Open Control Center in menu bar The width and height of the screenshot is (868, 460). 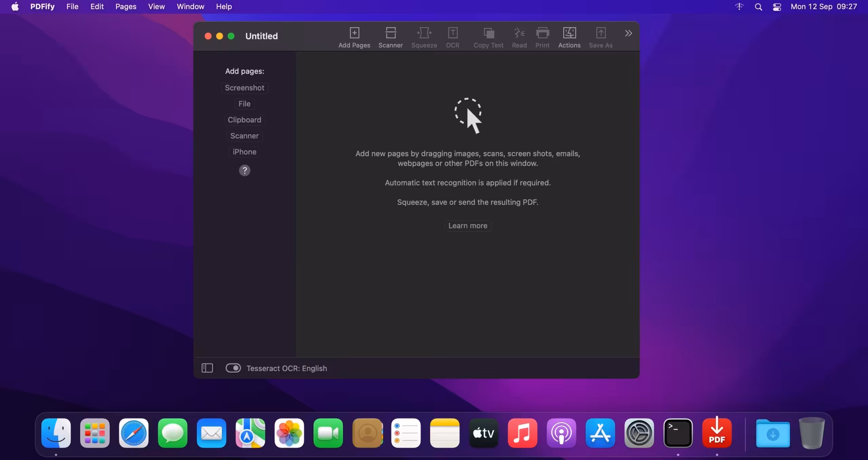(777, 7)
